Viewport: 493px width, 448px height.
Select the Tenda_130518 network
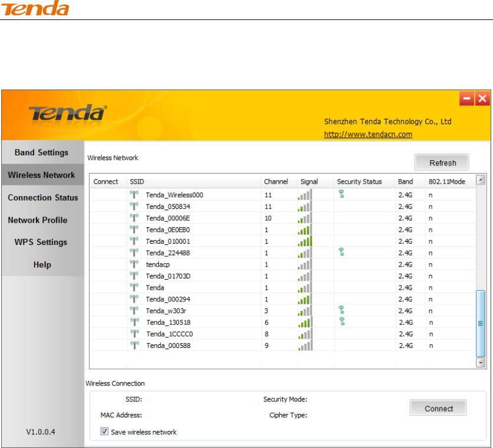[283, 323]
